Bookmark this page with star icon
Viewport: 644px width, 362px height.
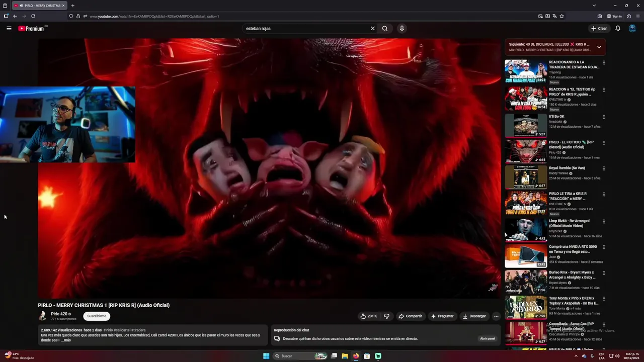[561, 16]
